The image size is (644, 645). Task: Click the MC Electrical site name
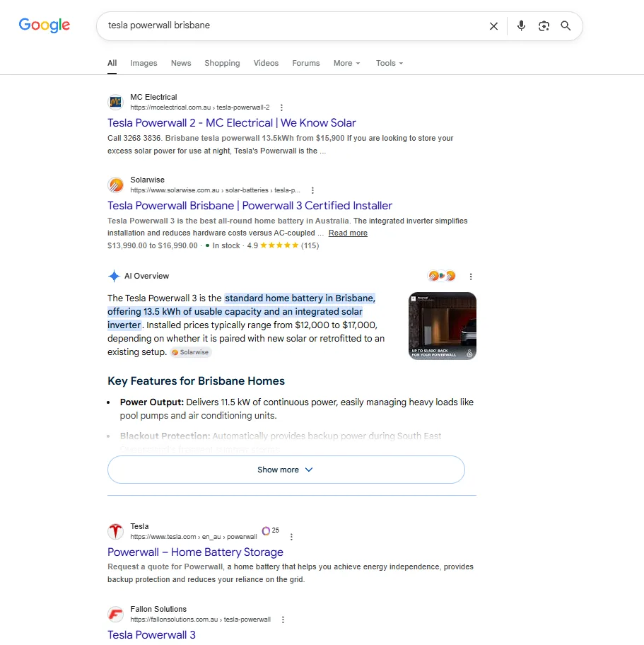point(153,97)
